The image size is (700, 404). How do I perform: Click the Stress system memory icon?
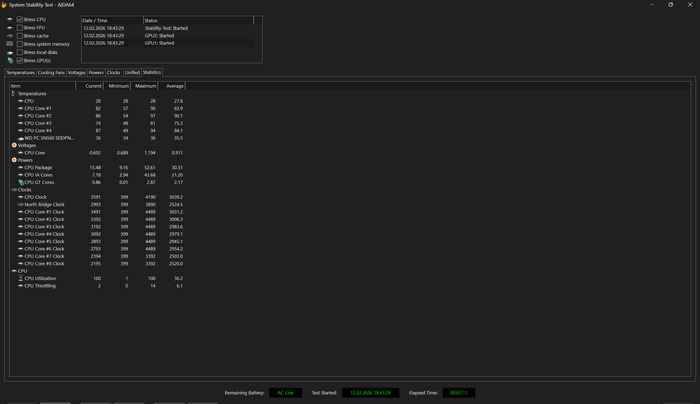tap(10, 44)
